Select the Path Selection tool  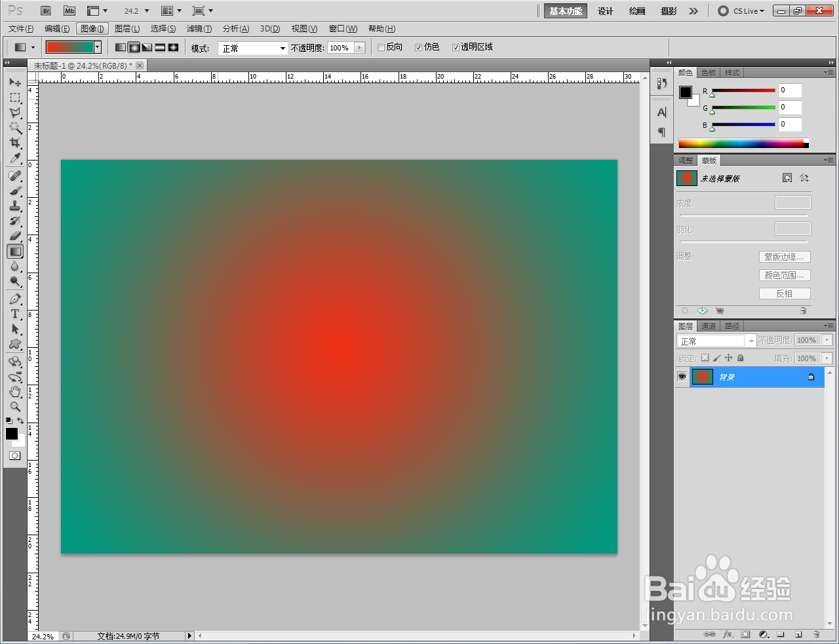coord(15,329)
